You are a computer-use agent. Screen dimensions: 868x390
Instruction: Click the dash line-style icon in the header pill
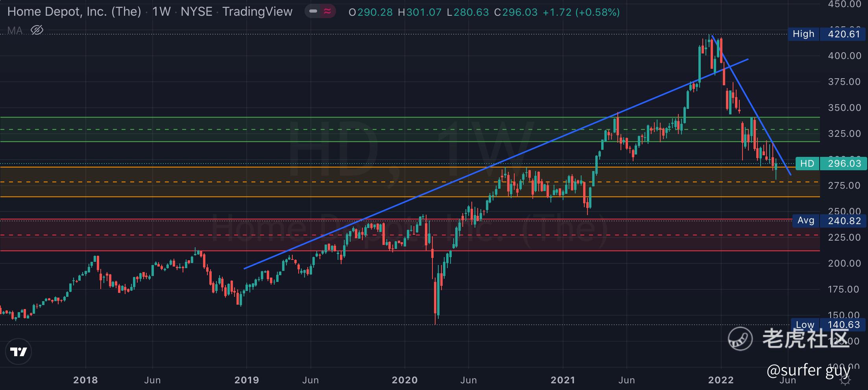pos(313,12)
